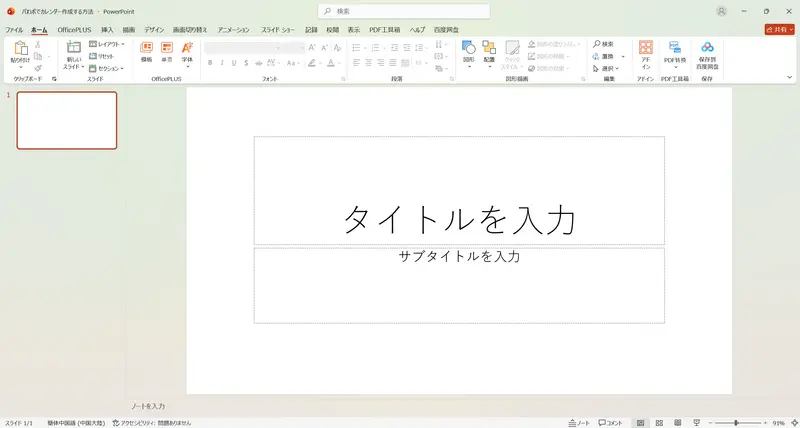
Task: Click the Increase Font Size icon
Action: click(x=312, y=48)
